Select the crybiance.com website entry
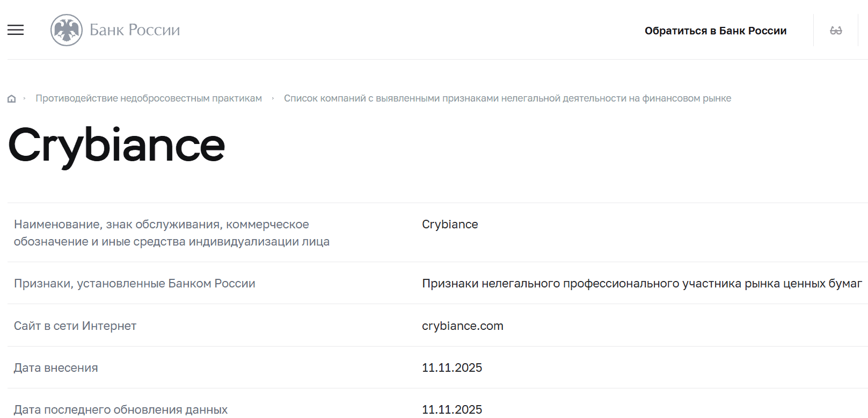868x418 pixels. tap(462, 326)
